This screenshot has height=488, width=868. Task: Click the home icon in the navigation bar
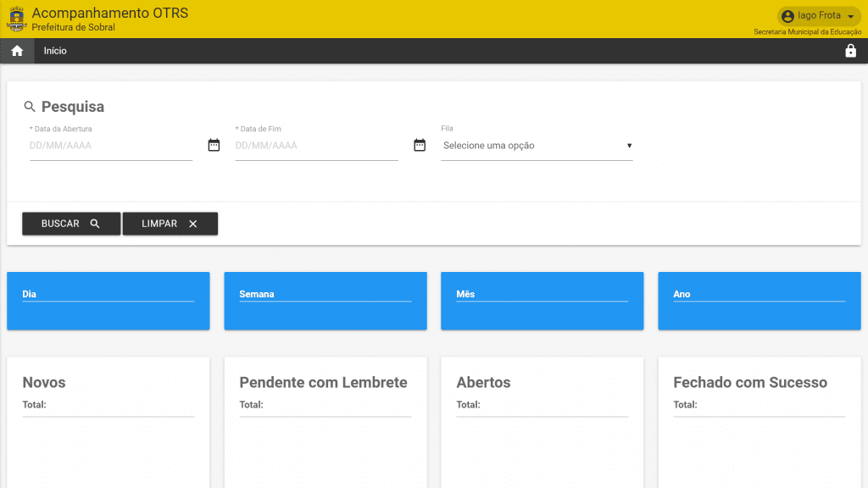(x=17, y=51)
